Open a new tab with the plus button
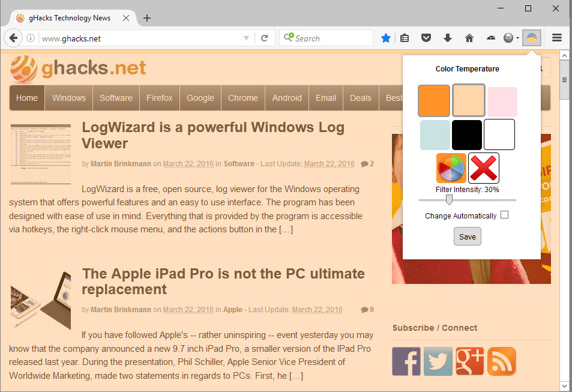572x392 pixels. (x=147, y=18)
